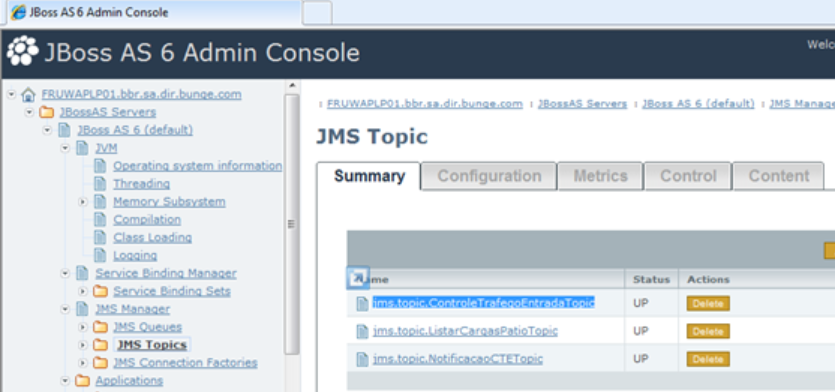
Task: Open the Control tab
Action: point(688,176)
